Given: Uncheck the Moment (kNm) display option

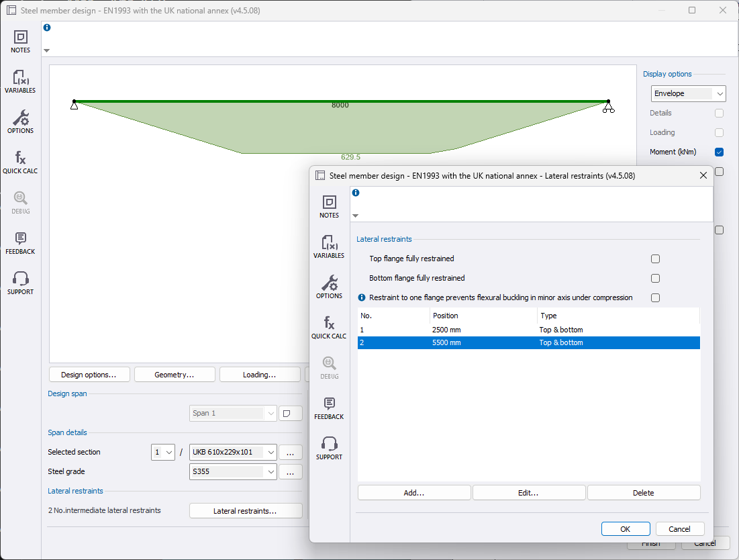Looking at the screenshot, I should 719,152.
